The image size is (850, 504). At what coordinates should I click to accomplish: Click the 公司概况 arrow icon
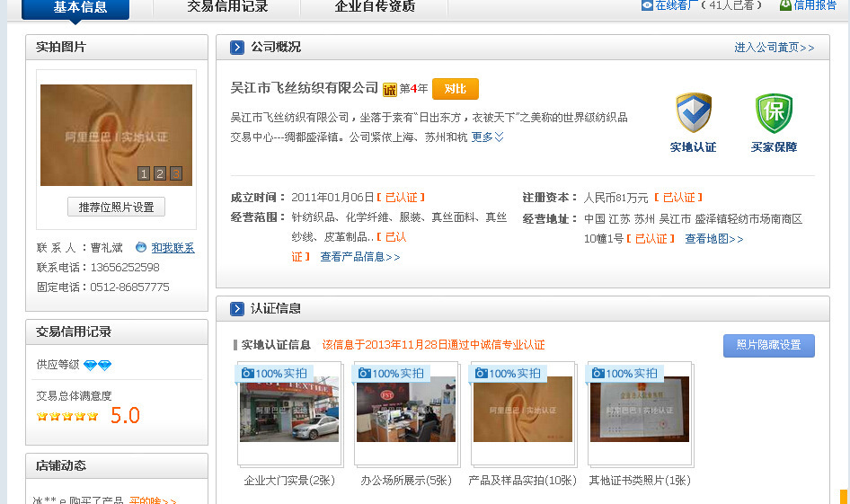click(237, 47)
